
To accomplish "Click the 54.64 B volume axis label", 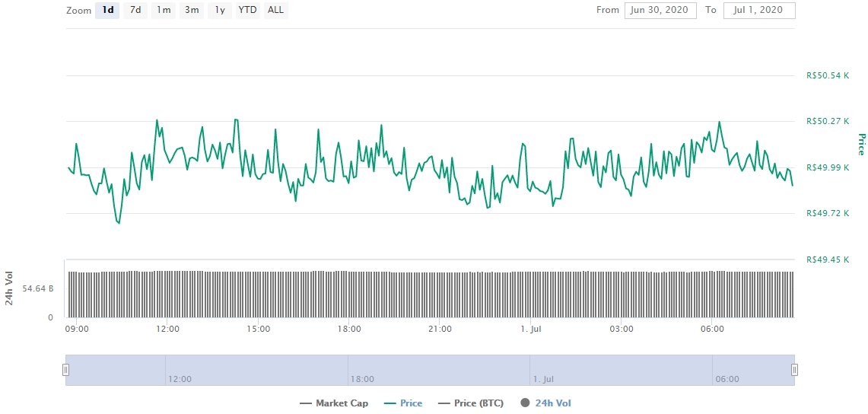I will click(37, 288).
